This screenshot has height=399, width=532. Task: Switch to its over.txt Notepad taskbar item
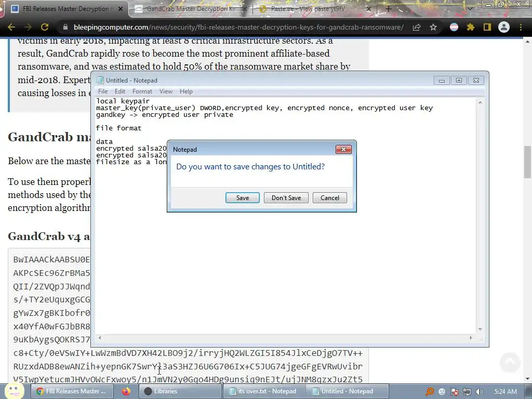264,391
